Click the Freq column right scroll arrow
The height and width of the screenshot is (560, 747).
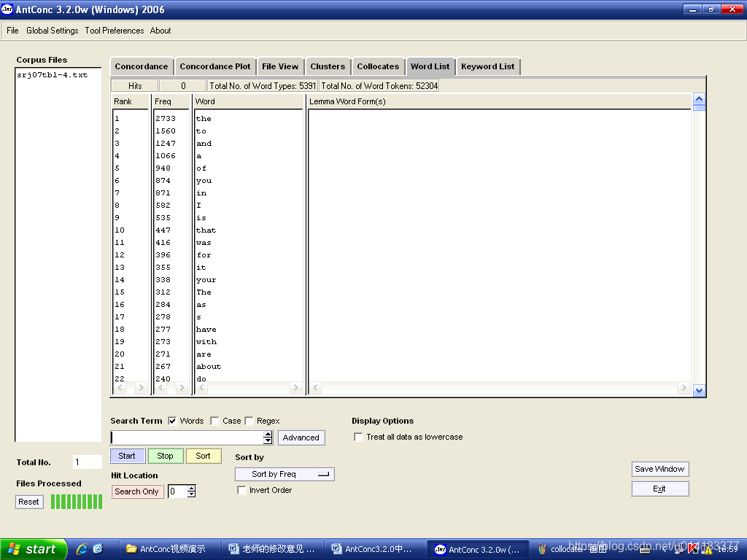(x=182, y=388)
